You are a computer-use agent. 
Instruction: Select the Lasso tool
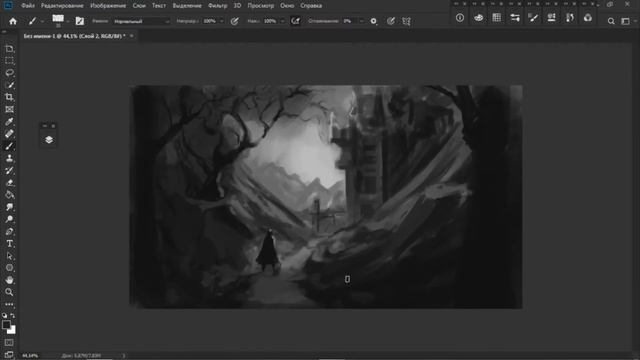click(x=9, y=73)
